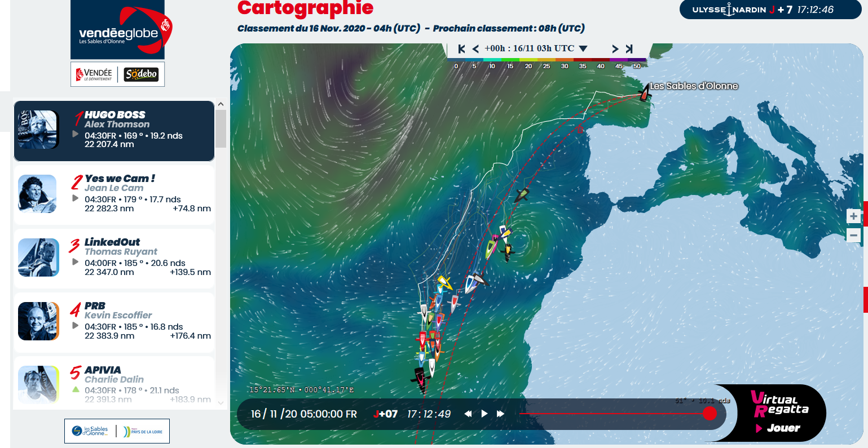The width and height of the screenshot is (868, 448).
Task: Click the Les Sables d'Olonne start marker
Action: (644, 93)
